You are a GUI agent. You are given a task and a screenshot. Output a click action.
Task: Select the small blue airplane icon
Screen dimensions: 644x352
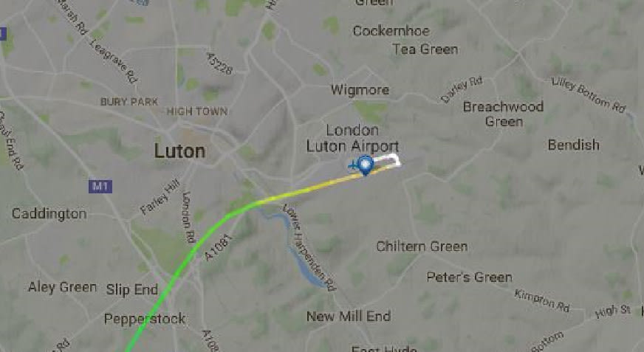click(352, 166)
